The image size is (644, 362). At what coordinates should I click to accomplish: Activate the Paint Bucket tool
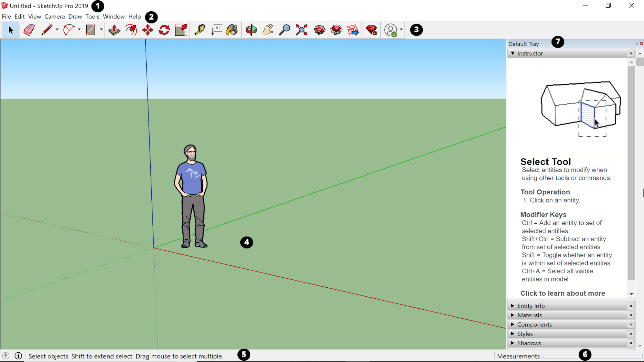[x=232, y=30]
